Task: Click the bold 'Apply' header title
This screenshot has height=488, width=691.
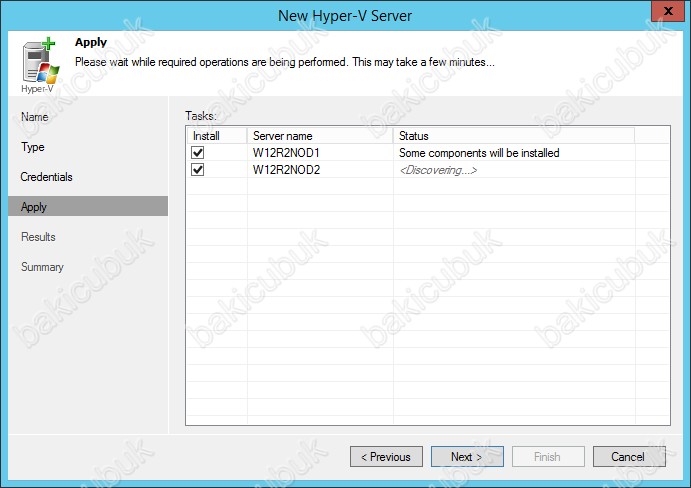Action: pos(91,42)
